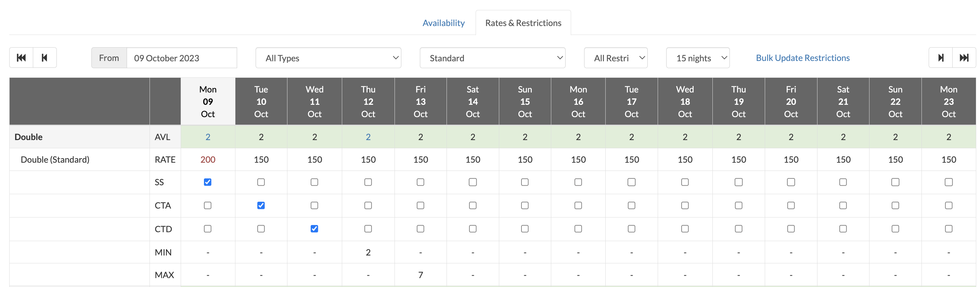
Task: Open the 15 nights dropdown
Action: point(698,58)
